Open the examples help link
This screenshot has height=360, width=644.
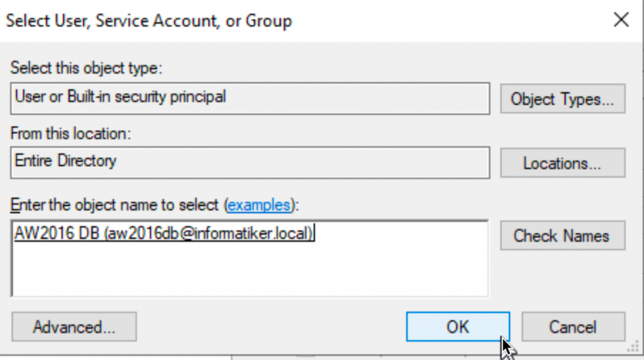click(x=258, y=205)
